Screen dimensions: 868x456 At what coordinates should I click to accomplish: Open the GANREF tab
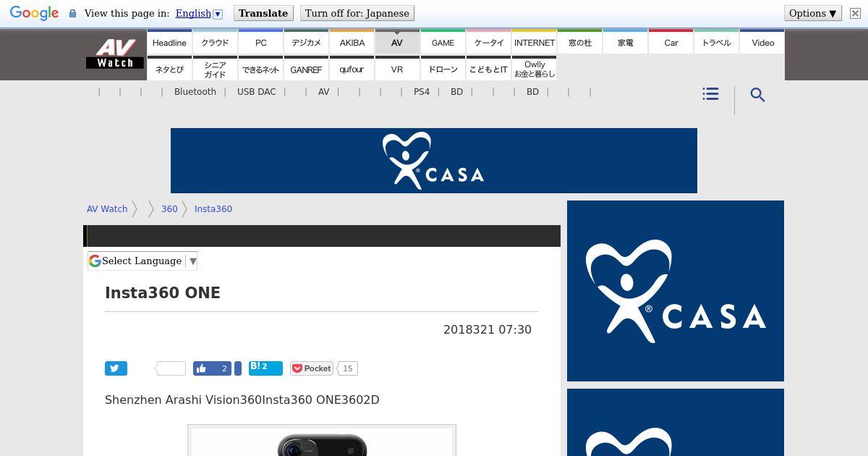coord(306,69)
